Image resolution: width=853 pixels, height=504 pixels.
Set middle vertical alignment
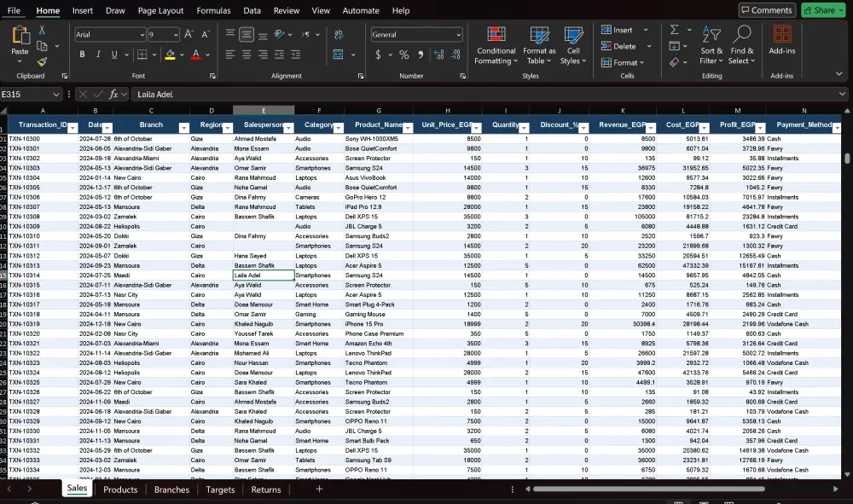247,34
